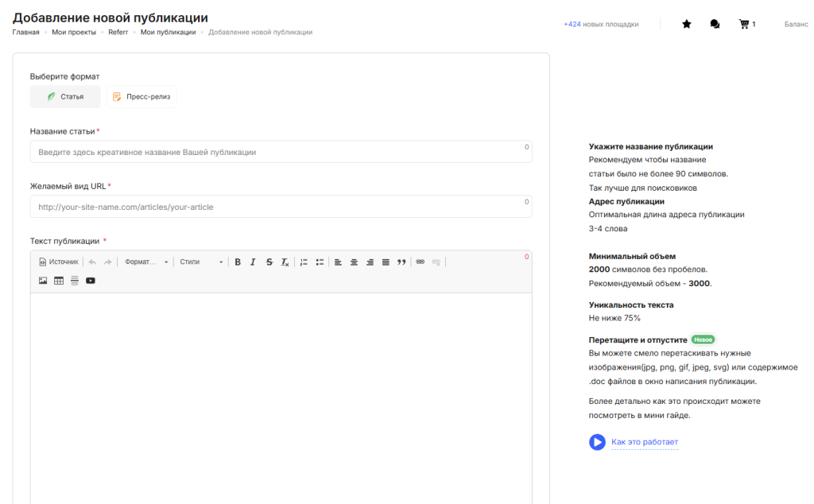Select the Статья format option
The width and height of the screenshot is (814, 504).
65,97
